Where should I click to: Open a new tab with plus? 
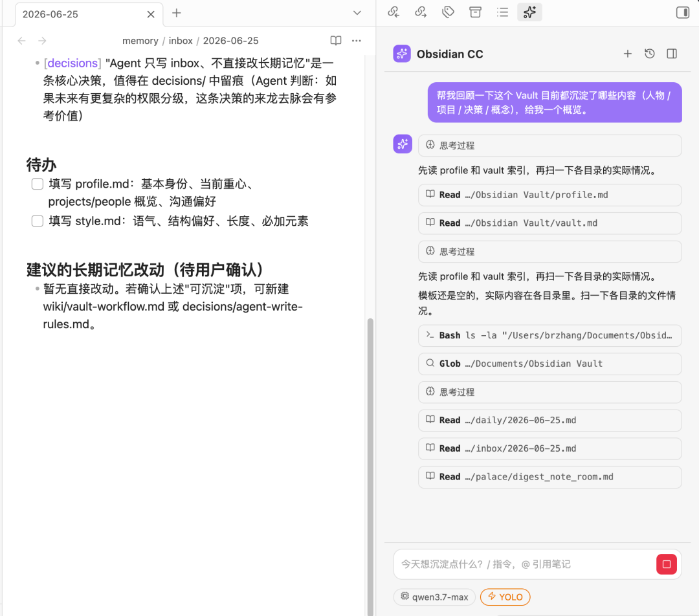click(177, 13)
